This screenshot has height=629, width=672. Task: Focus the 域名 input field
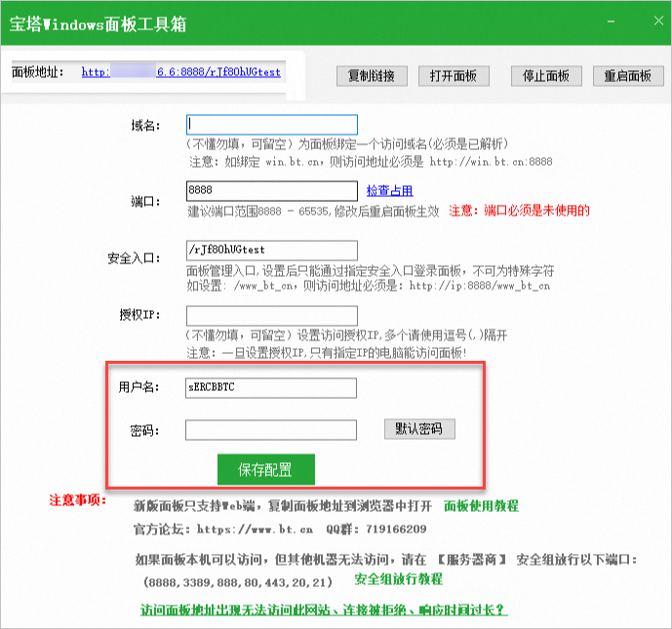271,125
